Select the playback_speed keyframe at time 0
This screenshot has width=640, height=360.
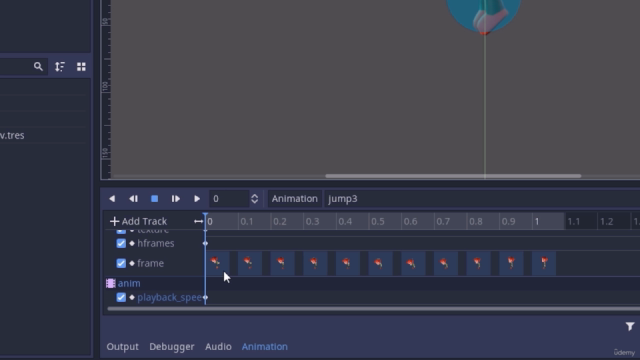pyautogui.click(x=205, y=298)
